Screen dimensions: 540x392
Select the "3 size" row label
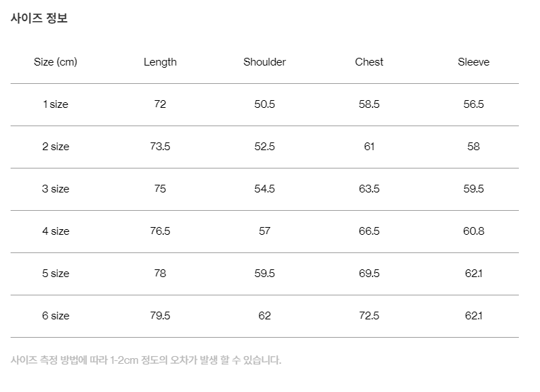pos(55,189)
